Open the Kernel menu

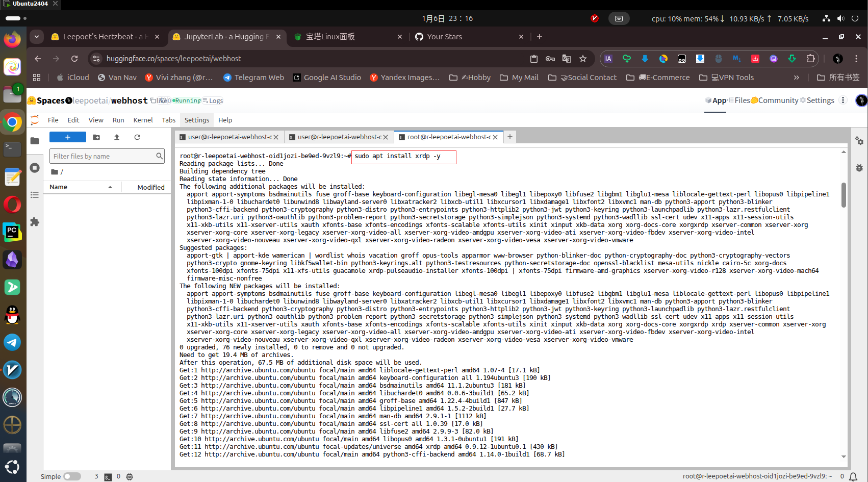point(143,120)
